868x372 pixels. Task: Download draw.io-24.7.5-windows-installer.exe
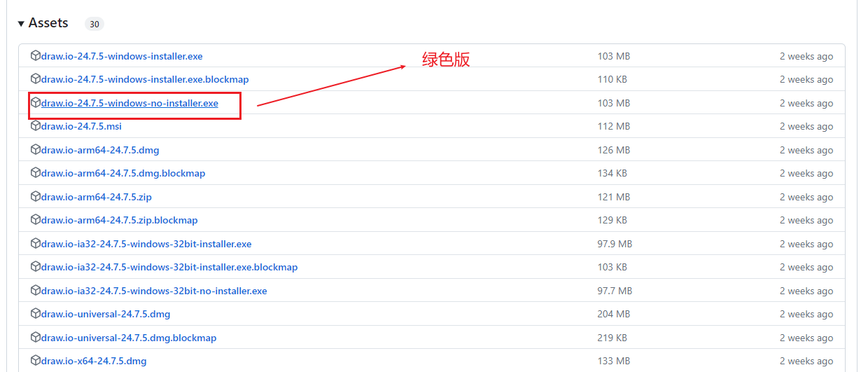(122, 56)
